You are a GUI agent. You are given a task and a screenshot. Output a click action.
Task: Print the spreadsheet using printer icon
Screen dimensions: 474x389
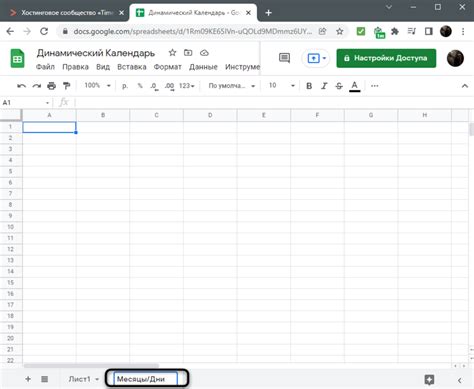click(x=51, y=86)
